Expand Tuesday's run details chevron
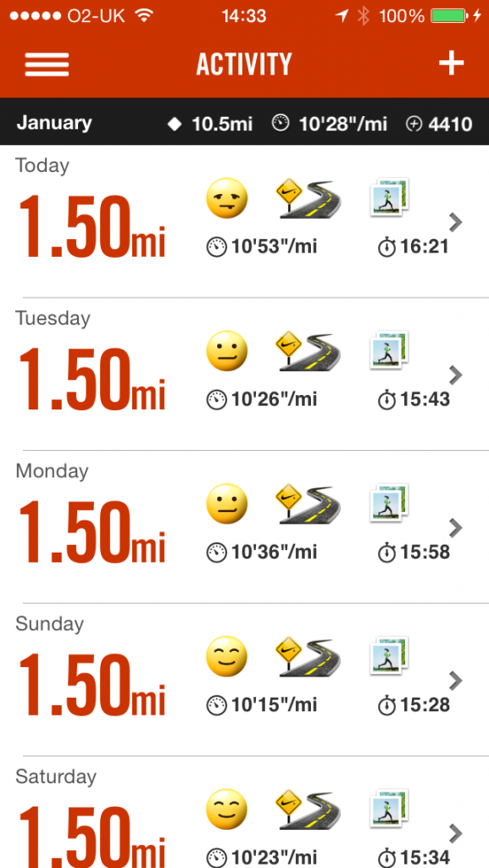 point(455,376)
